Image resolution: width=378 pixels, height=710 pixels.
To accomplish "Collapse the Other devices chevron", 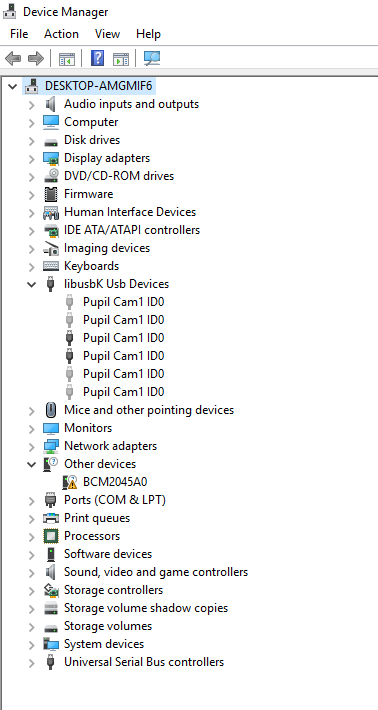I will tap(31, 464).
